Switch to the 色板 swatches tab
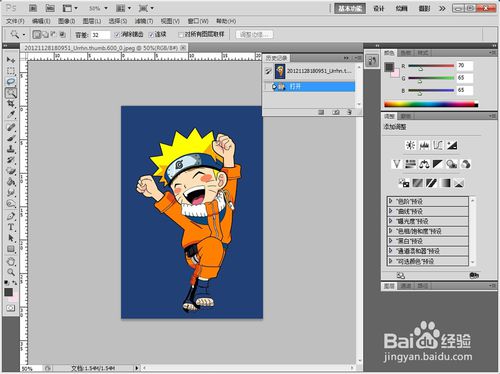Image resolution: width=500 pixels, height=374 pixels. click(406, 53)
